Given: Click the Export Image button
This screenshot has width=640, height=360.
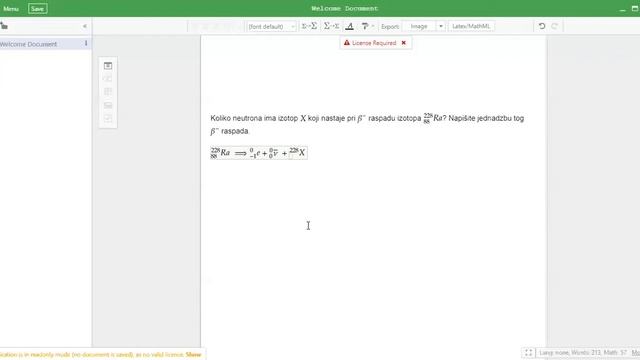Looking at the screenshot, I should tap(419, 26).
